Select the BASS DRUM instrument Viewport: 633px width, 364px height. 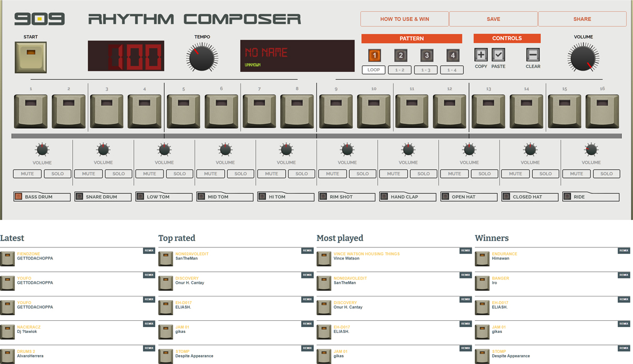(42, 196)
